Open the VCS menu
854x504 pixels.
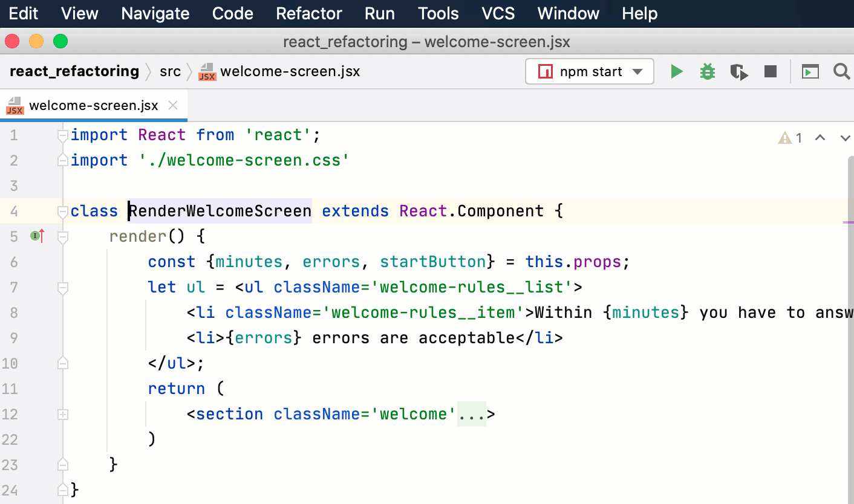[498, 13]
